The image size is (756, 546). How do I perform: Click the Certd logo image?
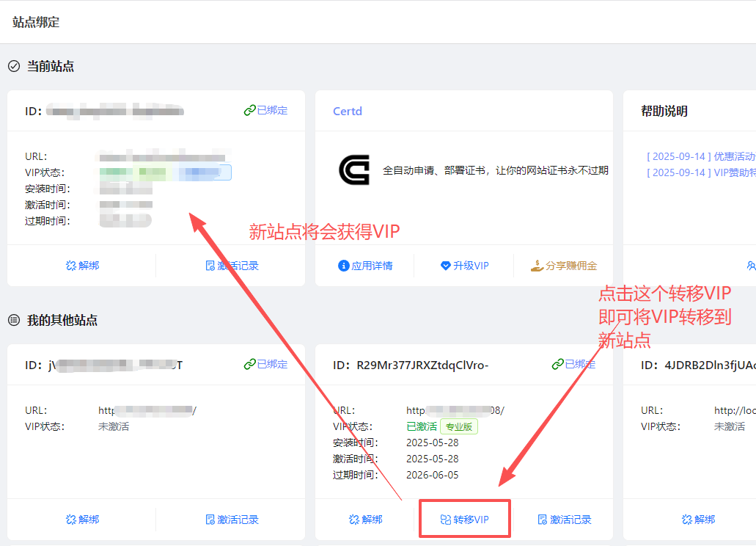point(354,170)
